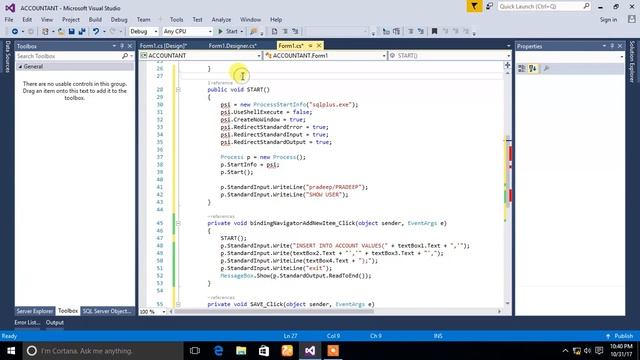Click the Send Feedback icon beside Quick Launch
Image resolution: width=640 pixels, height=360 pixels.
489,6
